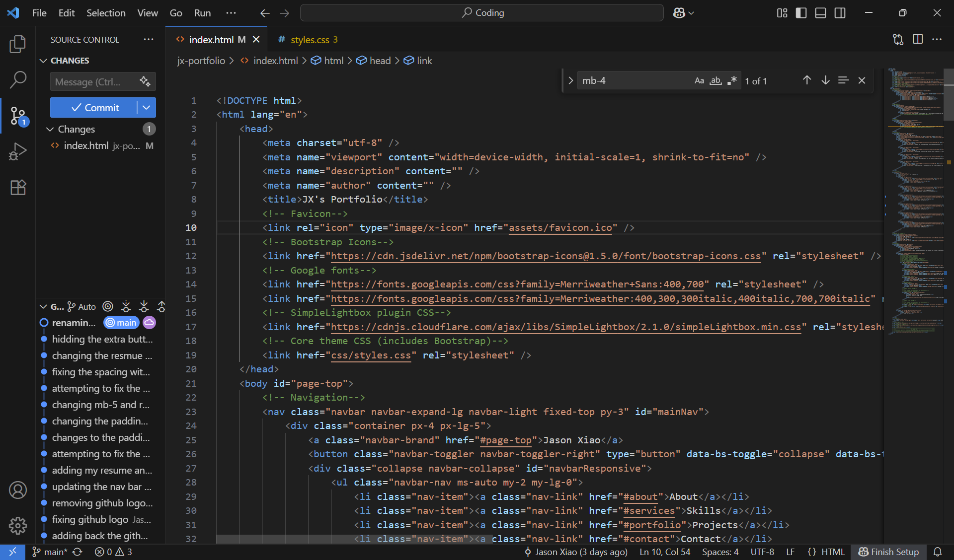
Task: Open the Commit button dropdown arrow
Action: 147,108
